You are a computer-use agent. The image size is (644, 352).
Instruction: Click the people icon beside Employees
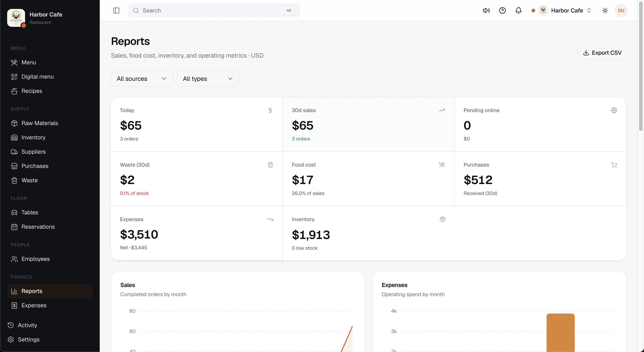pos(14,259)
